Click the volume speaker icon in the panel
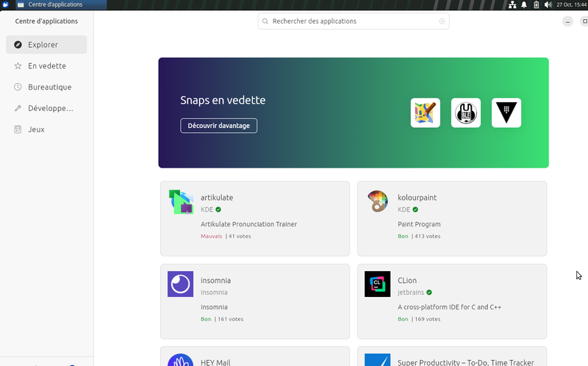This screenshot has width=588, height=366. pyautogui.click(x=548, y=4)
